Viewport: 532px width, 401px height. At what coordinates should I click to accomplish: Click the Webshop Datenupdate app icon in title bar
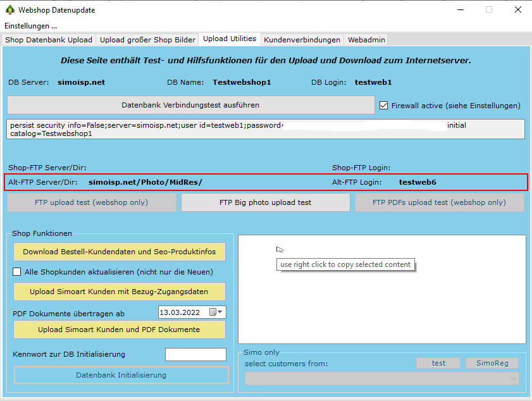click(x=9, y=10)
